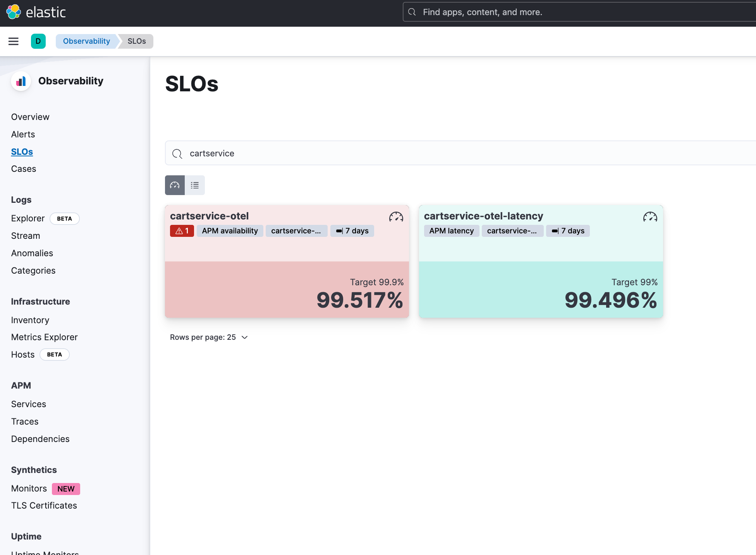The height and width of the screenshot is (555, 756).
Task: Switch to card view toggle
Action: [175, 185]
